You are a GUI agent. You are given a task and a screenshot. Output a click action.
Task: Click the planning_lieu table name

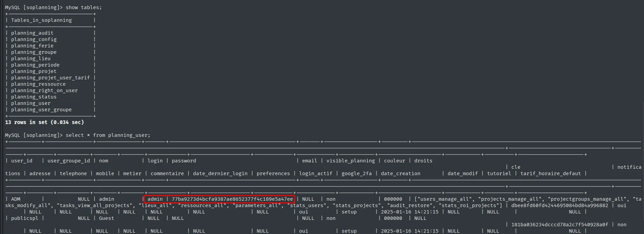[31, 58]
